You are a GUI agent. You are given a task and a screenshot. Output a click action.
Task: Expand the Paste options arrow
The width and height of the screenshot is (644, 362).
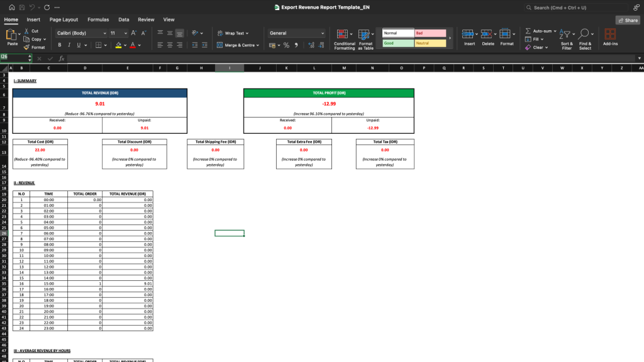pyautogui.click(x=19, y=34)
